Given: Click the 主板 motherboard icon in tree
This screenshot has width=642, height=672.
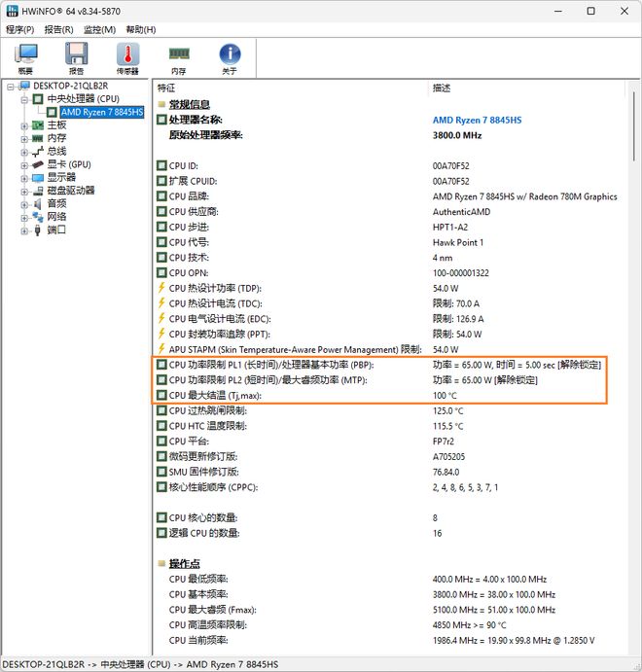Looking at the screenshot, I should coord(38,125).
